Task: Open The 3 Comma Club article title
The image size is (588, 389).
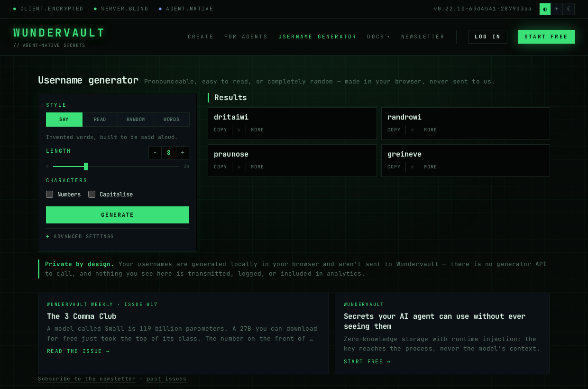Action: click(x=82, y=316)
